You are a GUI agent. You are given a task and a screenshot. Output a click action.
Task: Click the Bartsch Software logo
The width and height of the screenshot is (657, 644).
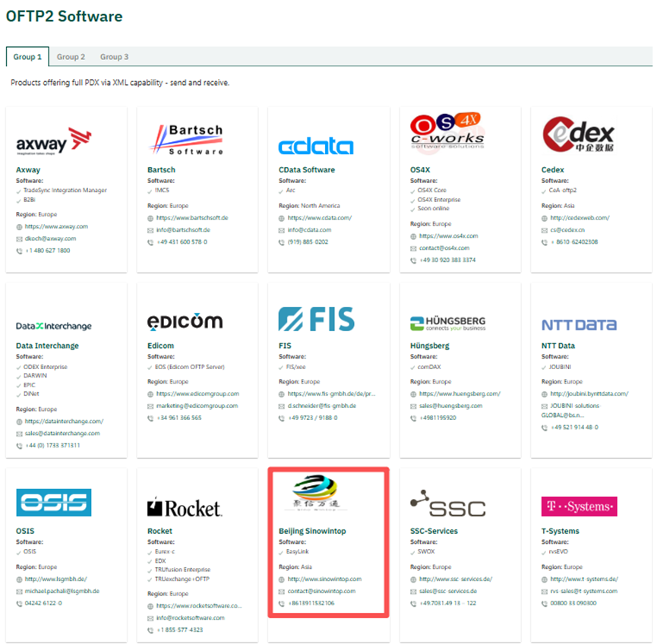pyautogui.click(x=186, y=140)
